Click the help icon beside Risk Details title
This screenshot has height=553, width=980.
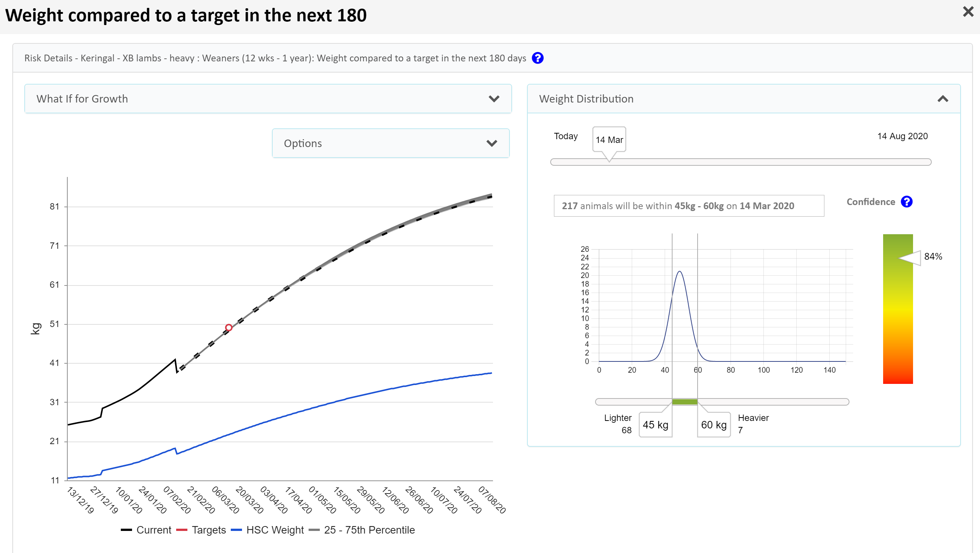pyautogui.click(x=538, y=58)
